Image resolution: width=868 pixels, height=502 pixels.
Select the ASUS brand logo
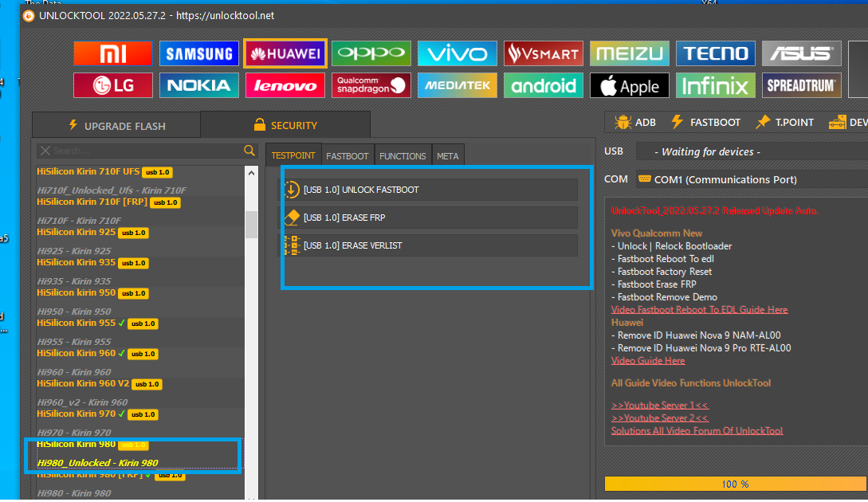(x=802, y=53)
